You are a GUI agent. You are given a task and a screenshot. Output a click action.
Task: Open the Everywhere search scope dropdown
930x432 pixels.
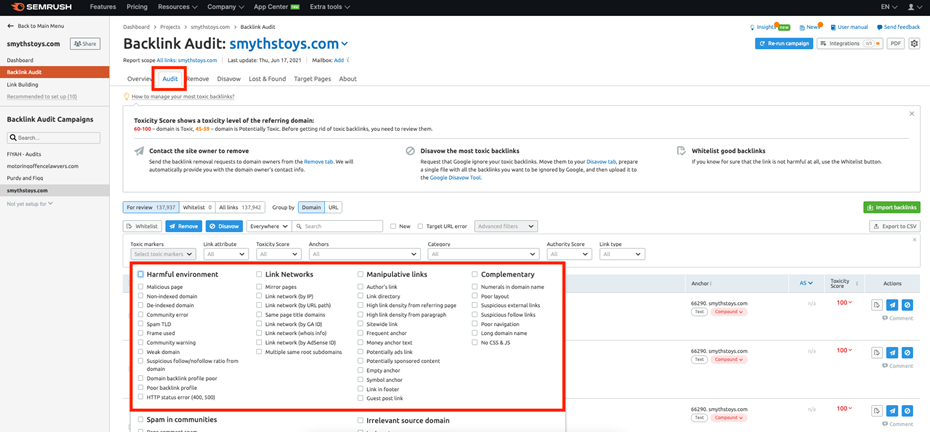(269, 226)
